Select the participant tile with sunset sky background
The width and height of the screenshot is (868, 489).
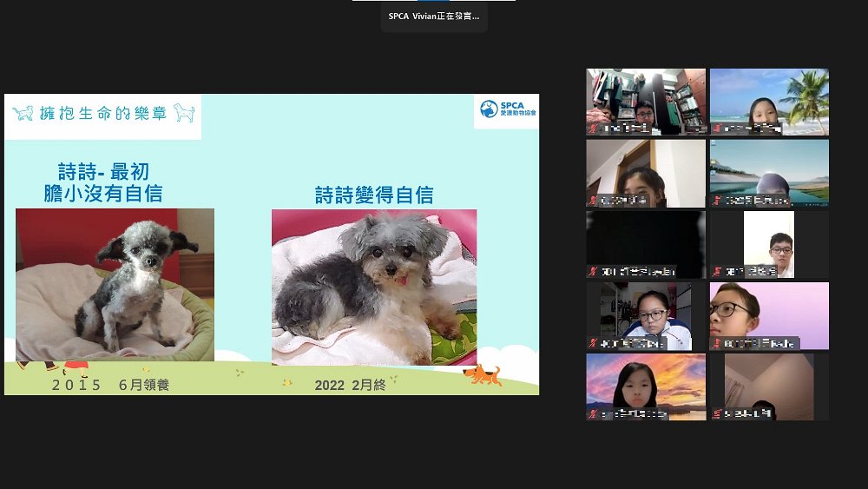[645, 385]
